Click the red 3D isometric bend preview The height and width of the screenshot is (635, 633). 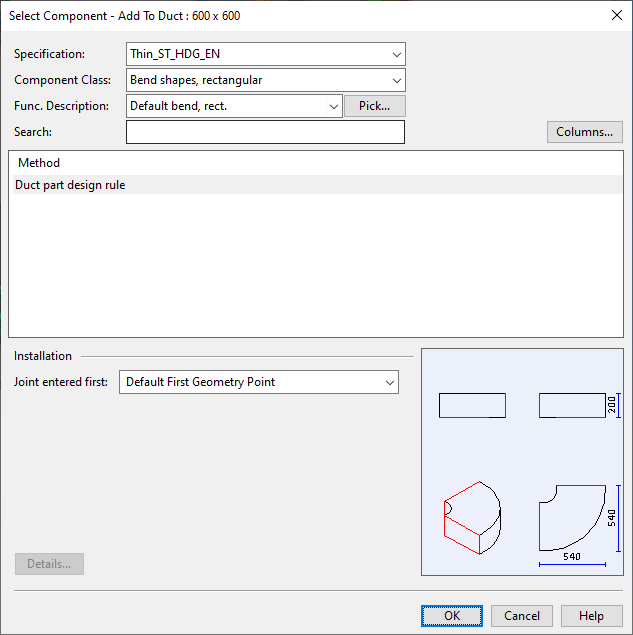[x=472, y=516]
